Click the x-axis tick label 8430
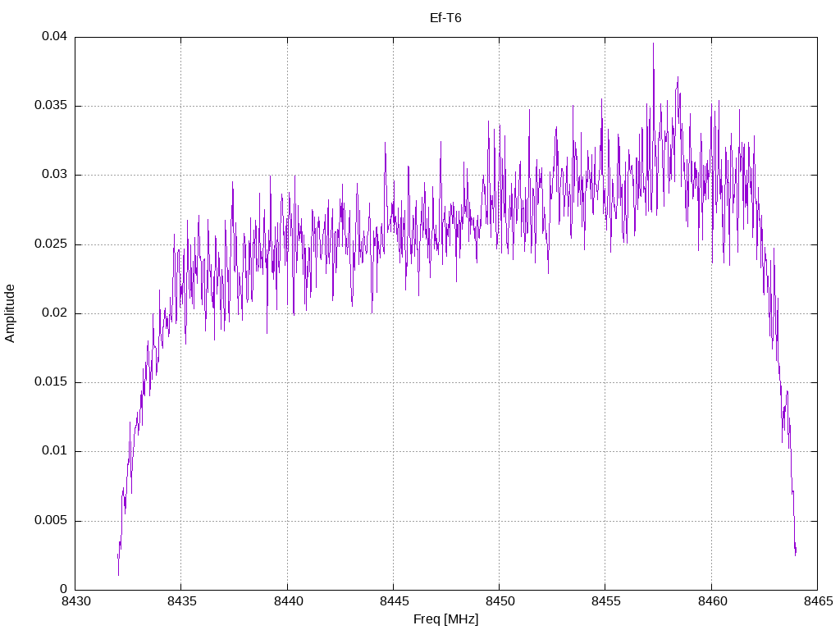 point(75,601)
